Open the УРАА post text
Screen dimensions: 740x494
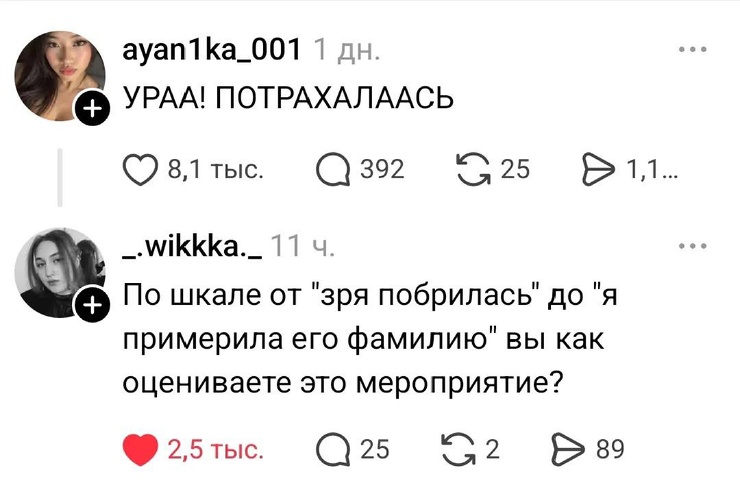288,98
